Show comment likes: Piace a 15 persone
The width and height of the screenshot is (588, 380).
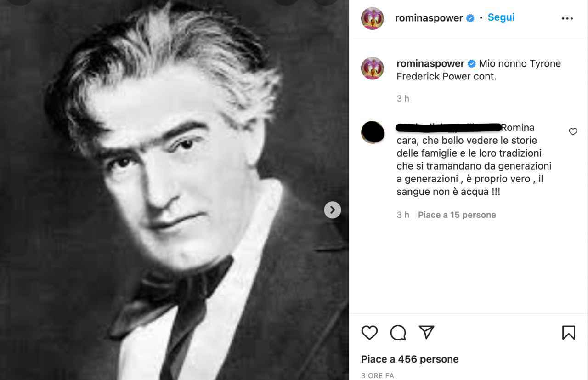457,215
